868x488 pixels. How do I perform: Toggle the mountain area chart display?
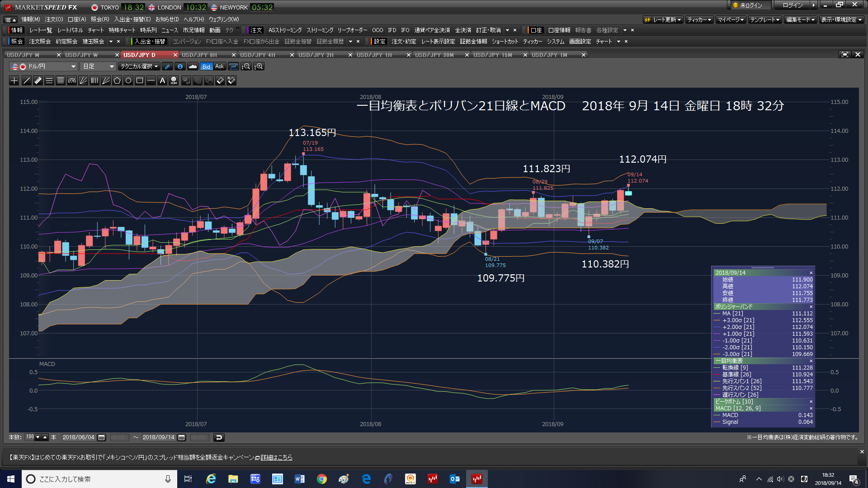[193, 66]
